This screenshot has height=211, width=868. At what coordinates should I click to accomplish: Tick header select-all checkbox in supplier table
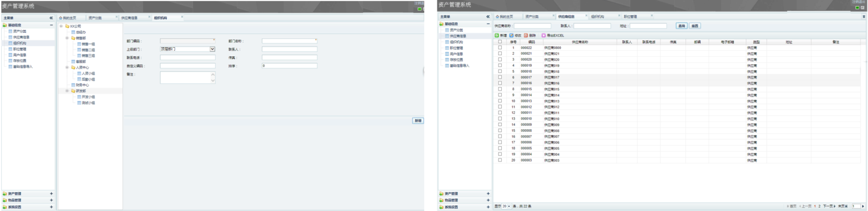(500, 42)
